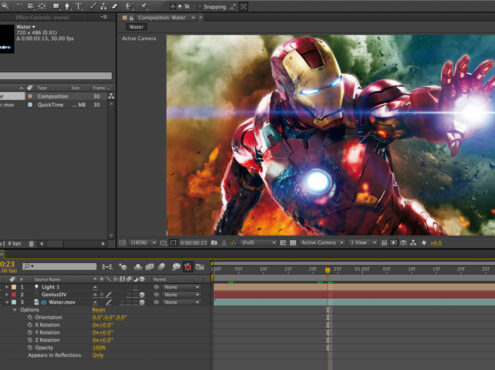This screenshot has width=495, height=370.
Task: Toggle the Draft 3D icon in timeline
Action: [x=123, y=267]
